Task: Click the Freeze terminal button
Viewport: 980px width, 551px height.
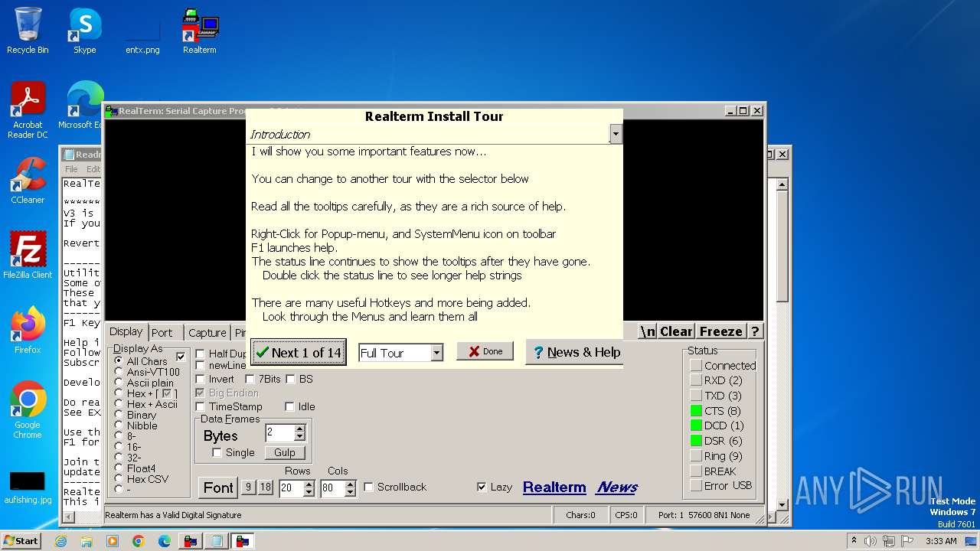Action: (x=720, y=331)
